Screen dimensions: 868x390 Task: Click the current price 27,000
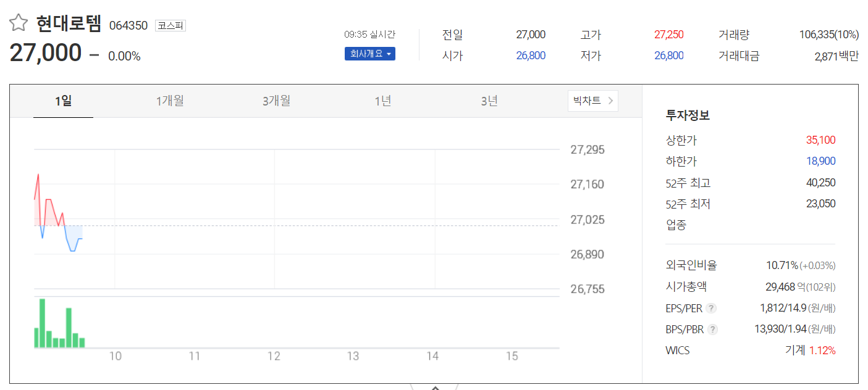point(46,53)
